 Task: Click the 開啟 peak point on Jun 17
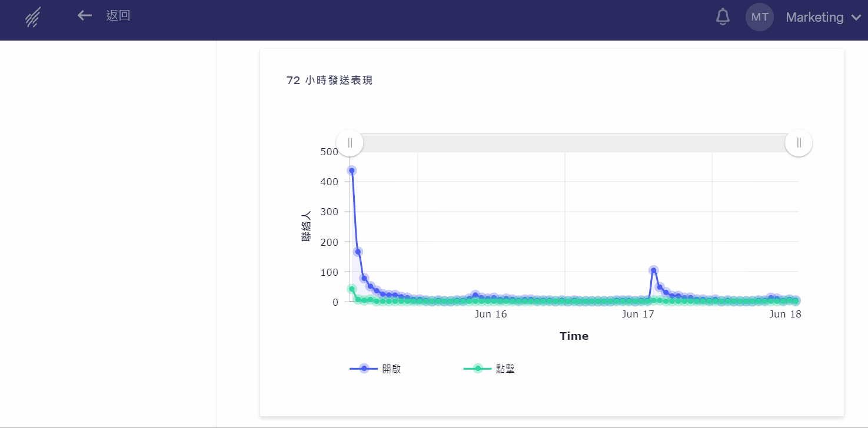click(x=653, y=270)
